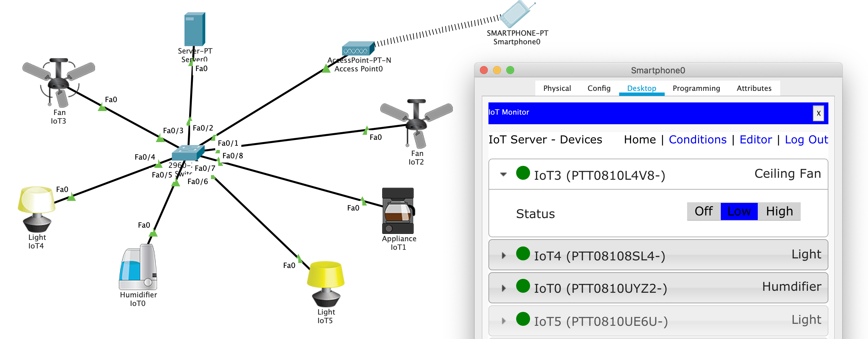The image size is (868, 339).
Task: Open the Conditions link
Action: coord(697,140)
